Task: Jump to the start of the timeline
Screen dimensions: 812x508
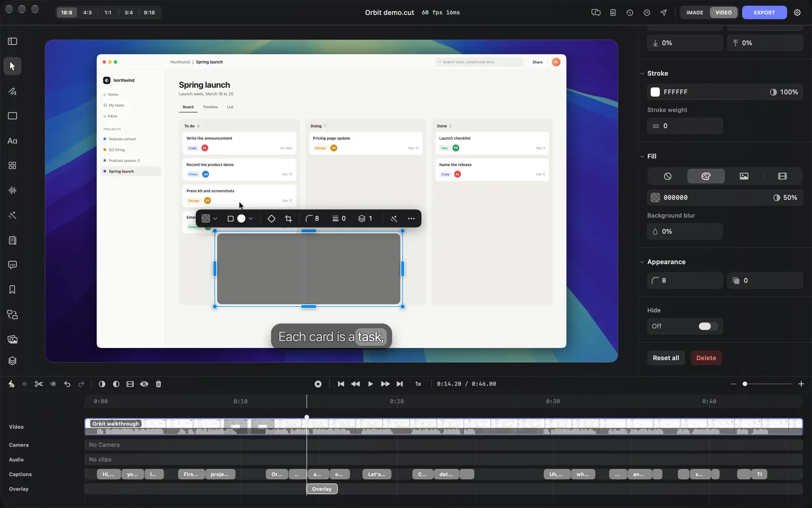Action: [x=341, y=384]
